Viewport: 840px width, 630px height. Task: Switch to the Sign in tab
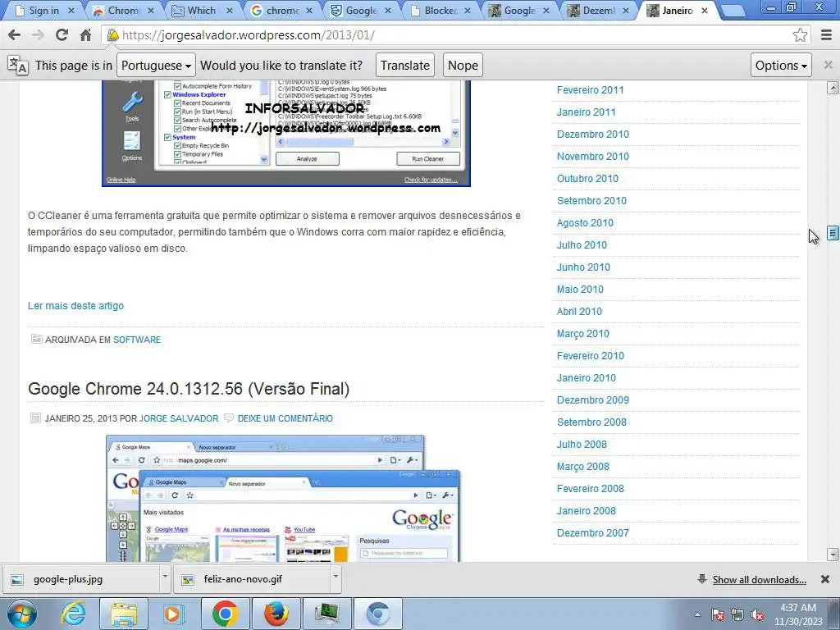pos(43,11)
